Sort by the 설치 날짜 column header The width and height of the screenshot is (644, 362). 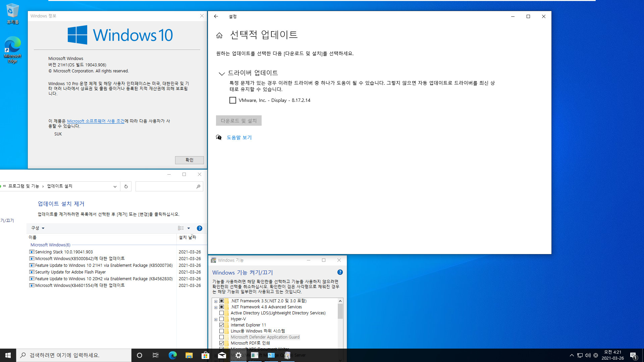[192, 237]
